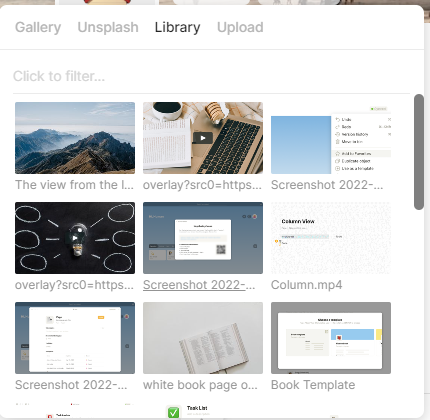Viewport: 430px width, 420px height.
Task: Click the Book Template label
Action: [x=313, y=385]
